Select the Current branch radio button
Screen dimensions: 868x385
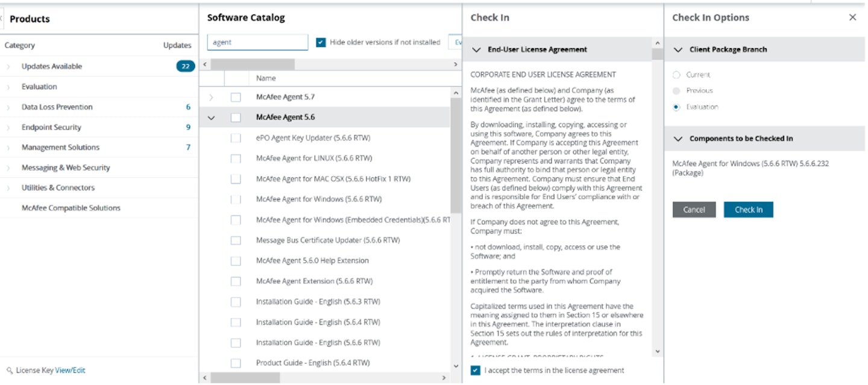[x=676, y=75]
